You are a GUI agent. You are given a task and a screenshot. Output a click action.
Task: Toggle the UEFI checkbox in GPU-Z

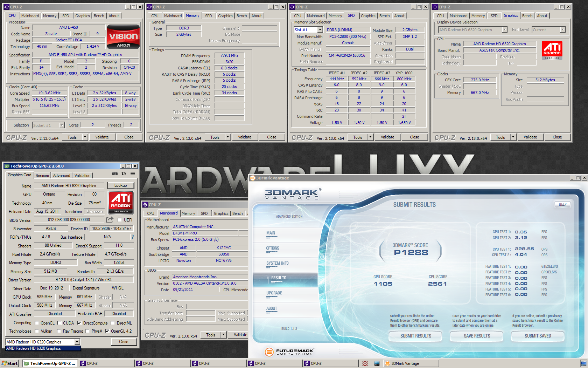(x=120, y=220)
